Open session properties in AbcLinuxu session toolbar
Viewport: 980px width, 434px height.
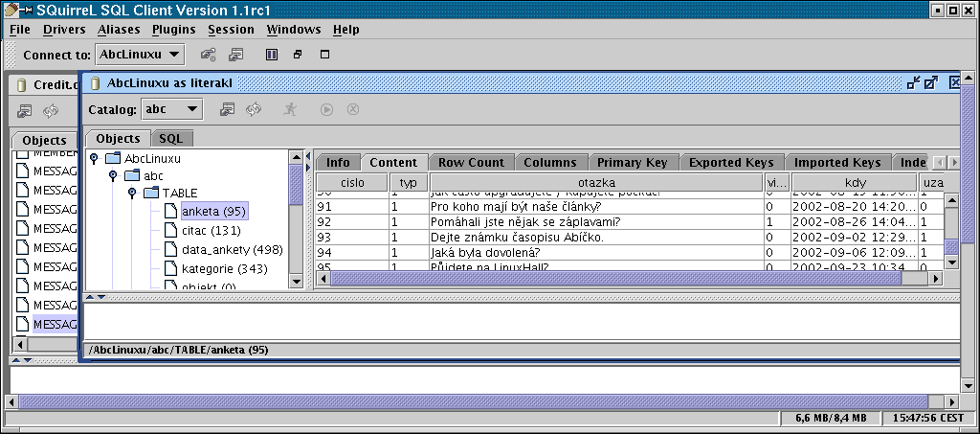[x=228, y=109]
